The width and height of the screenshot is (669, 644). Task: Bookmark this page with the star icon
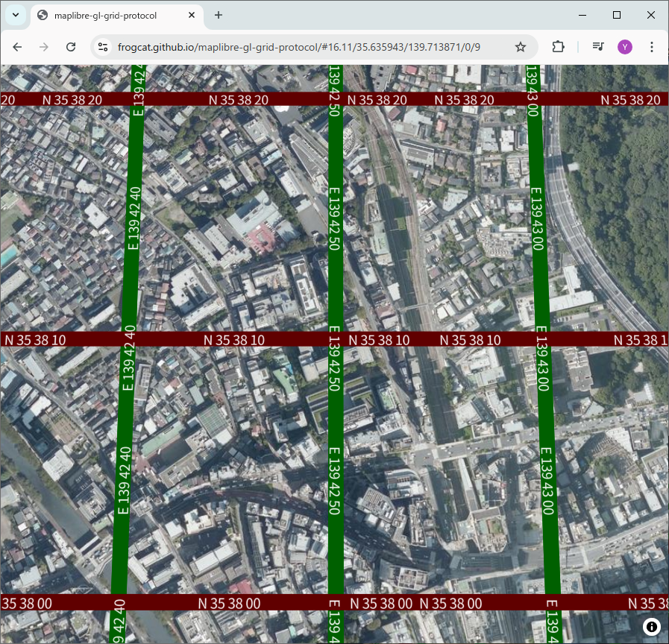pos(520,47)
